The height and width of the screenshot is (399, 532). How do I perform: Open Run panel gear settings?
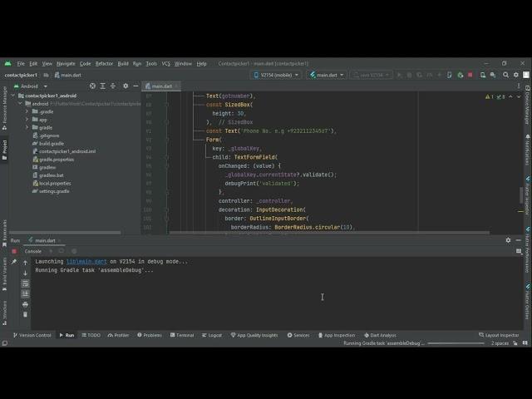click(508, 240)
